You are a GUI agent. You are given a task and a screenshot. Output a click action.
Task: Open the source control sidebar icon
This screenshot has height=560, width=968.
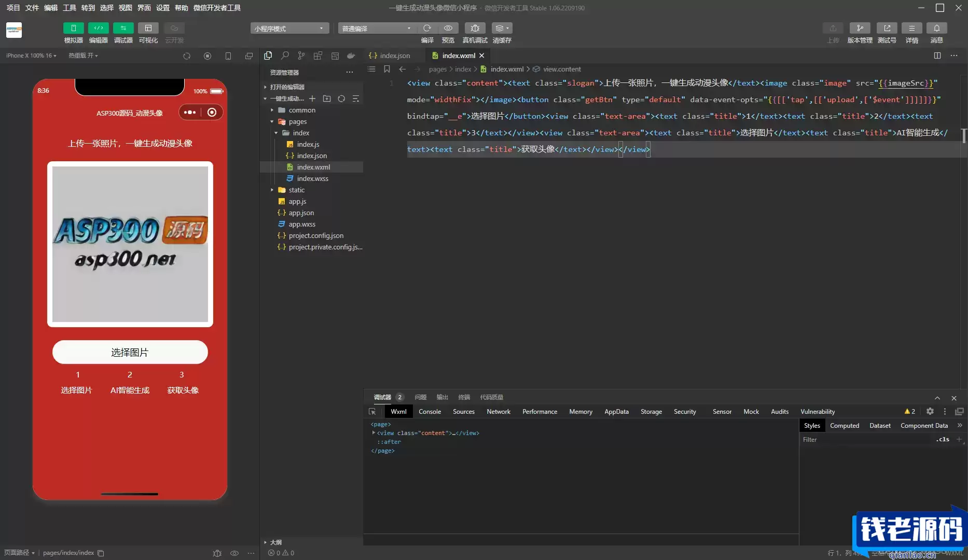pyautogui.click(x=301, y=55)
